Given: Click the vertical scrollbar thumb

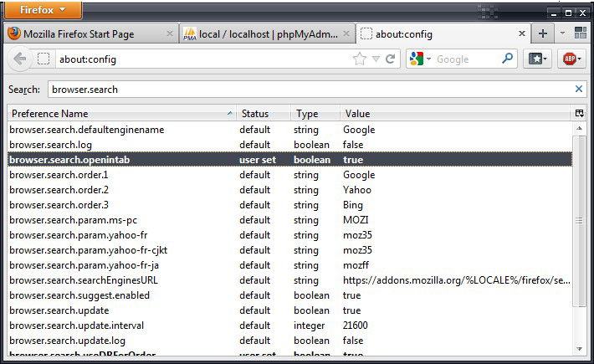Looking at the screenshot, I should pos(579,220).
